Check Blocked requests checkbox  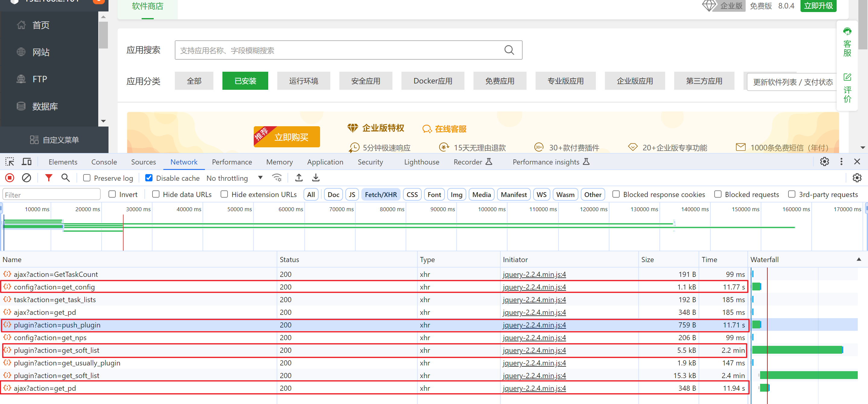(x=718, y=194)
